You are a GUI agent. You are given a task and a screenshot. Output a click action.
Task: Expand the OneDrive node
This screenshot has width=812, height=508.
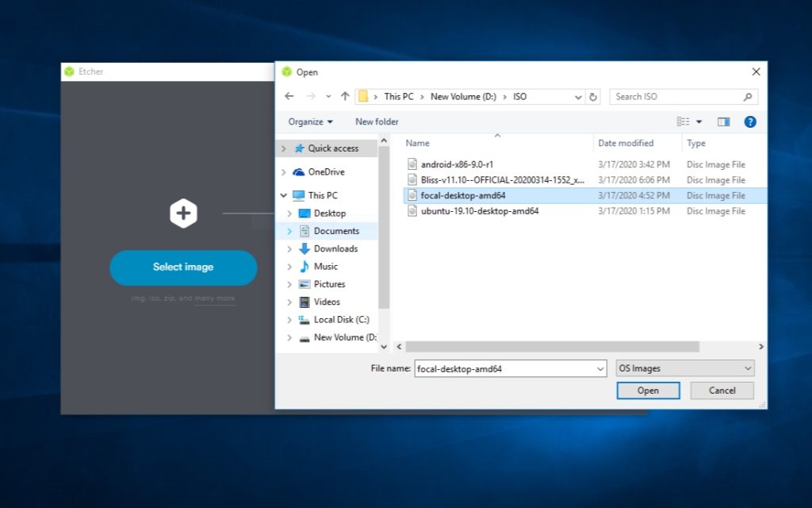283,172
